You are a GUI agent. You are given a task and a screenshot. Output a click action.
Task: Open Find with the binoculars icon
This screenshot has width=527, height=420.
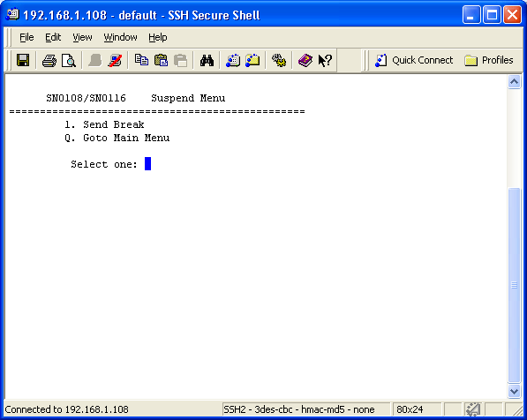(207, 61)
